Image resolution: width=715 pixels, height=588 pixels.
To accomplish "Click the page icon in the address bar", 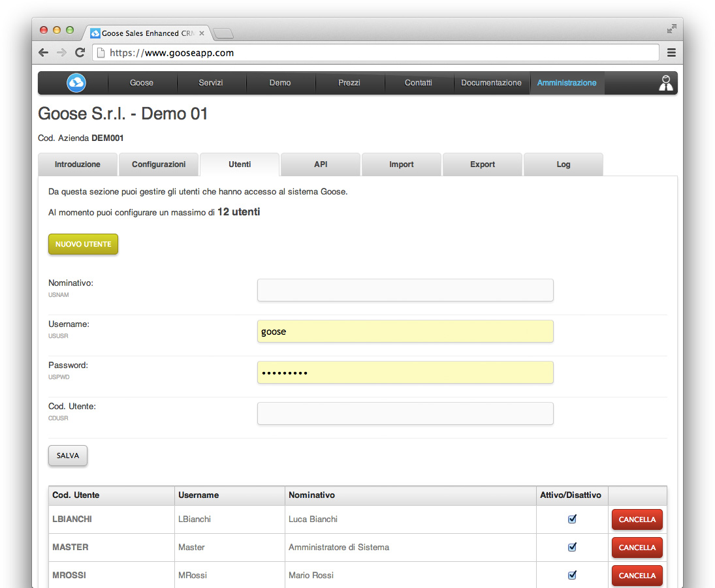I will (x=101, y=53).
